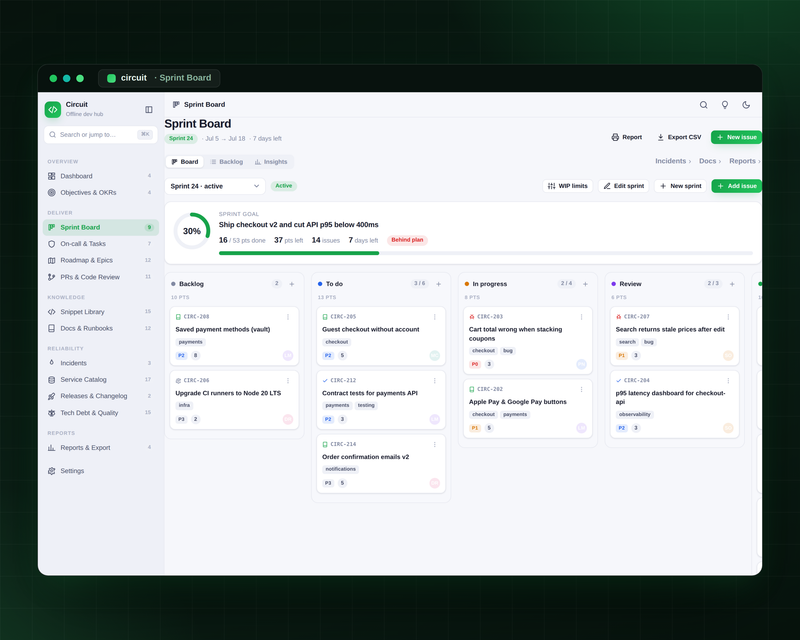
Task: Open Tech Debt & Quality
Action: click(x=101, y=412)
